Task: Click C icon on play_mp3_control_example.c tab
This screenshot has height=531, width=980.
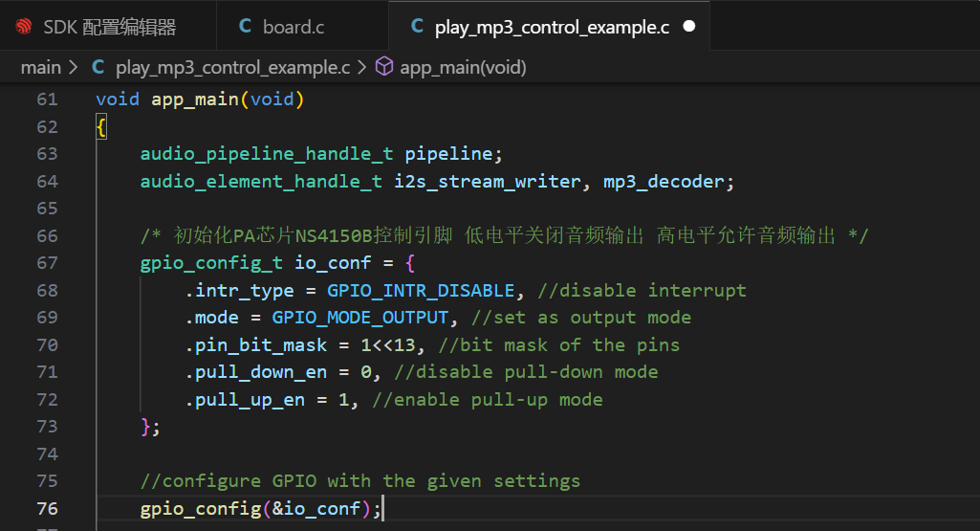Action: click(x=417, y=26)
